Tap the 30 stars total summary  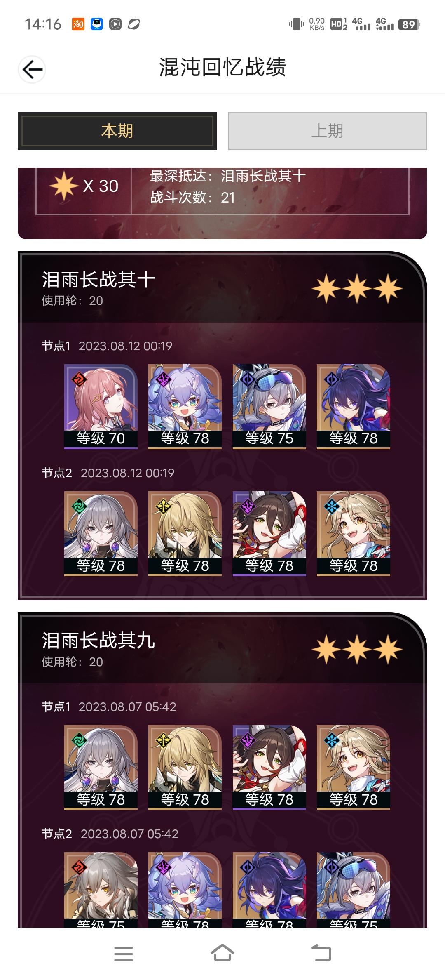pos(84,186)
